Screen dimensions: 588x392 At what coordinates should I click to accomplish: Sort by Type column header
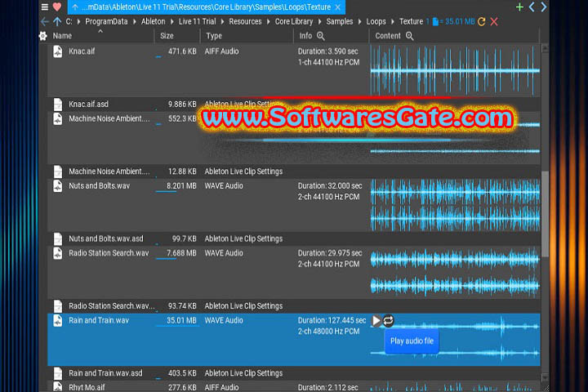(214, 36)
